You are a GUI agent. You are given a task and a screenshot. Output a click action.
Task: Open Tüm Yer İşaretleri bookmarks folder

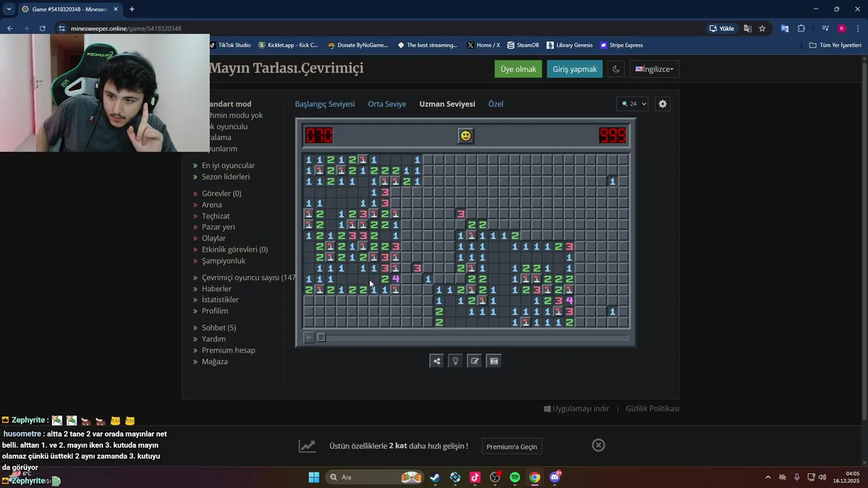pos(835,45)
